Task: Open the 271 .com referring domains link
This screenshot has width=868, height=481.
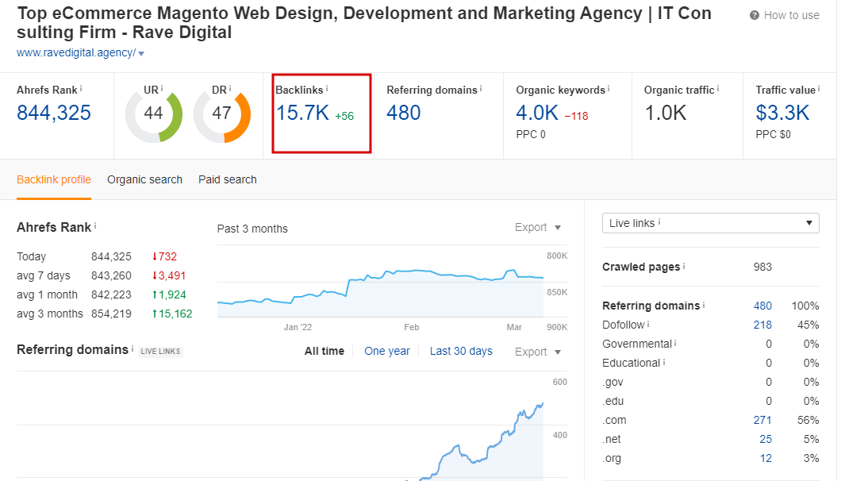Action: pos(762,420)
